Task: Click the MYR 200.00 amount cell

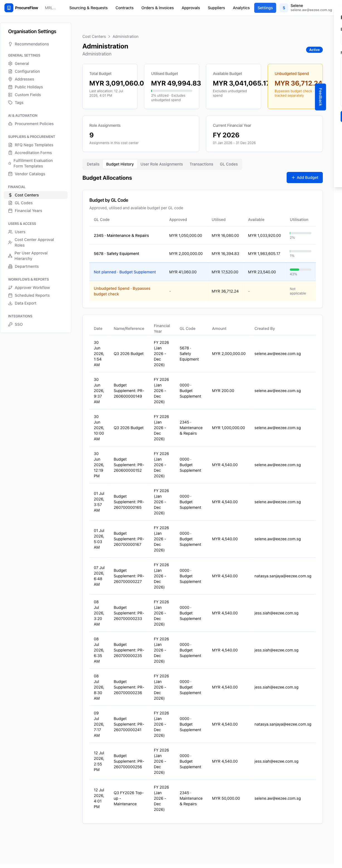Action: pos(223,391)
